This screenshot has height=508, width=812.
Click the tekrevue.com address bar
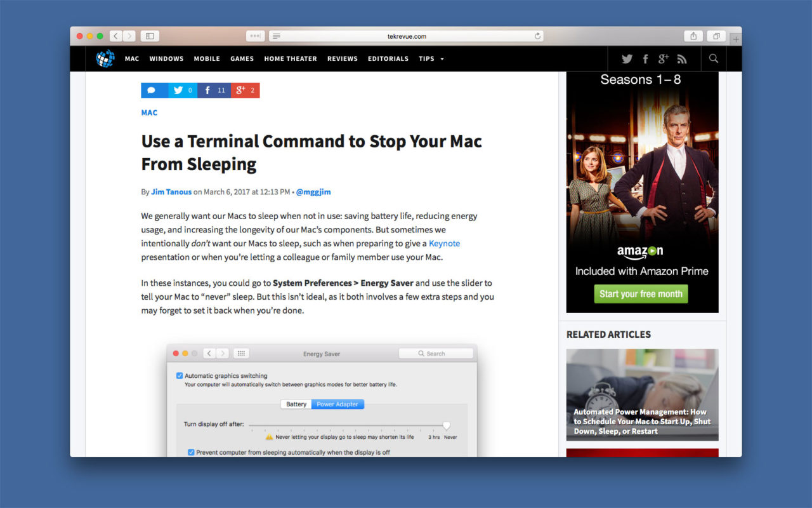(406, 36)
